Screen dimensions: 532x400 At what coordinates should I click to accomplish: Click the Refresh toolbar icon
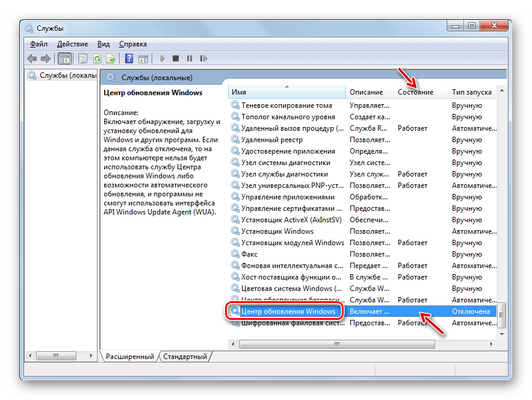click(96, 58)
